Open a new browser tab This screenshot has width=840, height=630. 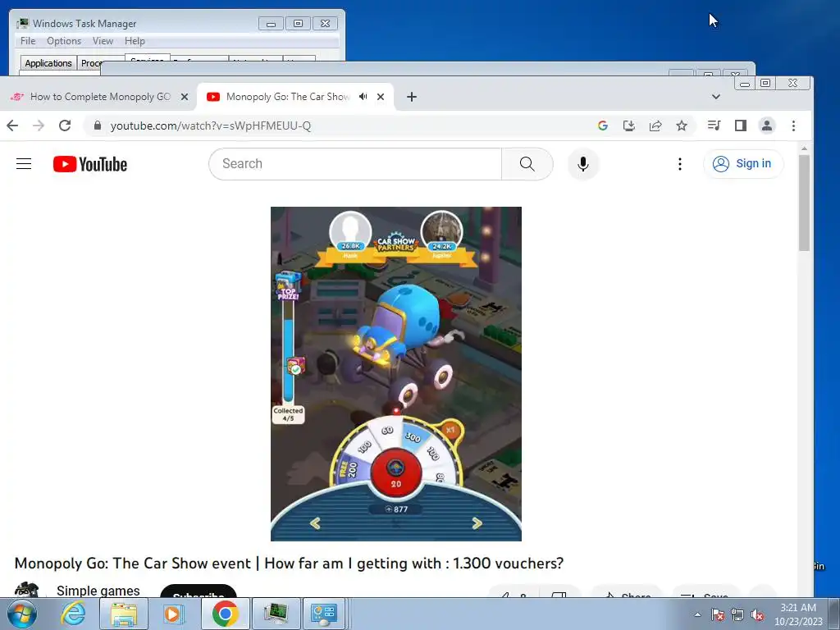click(412, 97)
